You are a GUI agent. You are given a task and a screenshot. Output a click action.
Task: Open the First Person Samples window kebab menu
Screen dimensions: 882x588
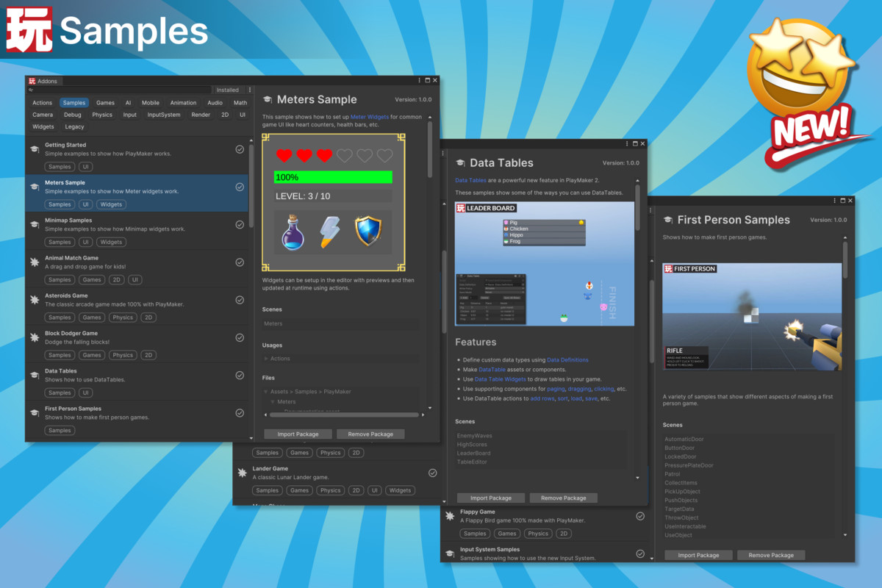point(834,200)
